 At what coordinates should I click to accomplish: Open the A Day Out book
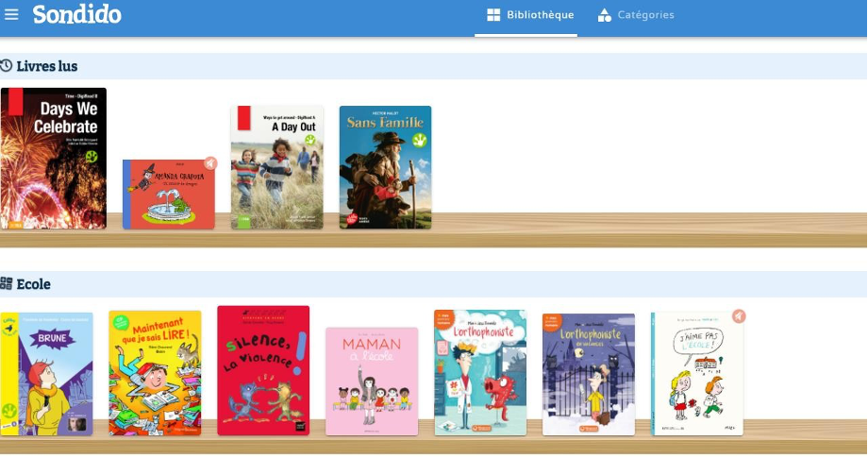[x=277, y=167]
